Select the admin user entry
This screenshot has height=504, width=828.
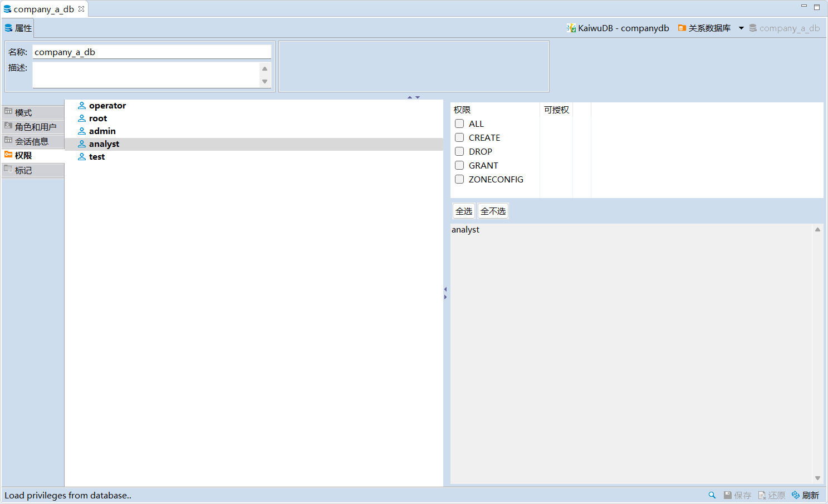[102, 131]
